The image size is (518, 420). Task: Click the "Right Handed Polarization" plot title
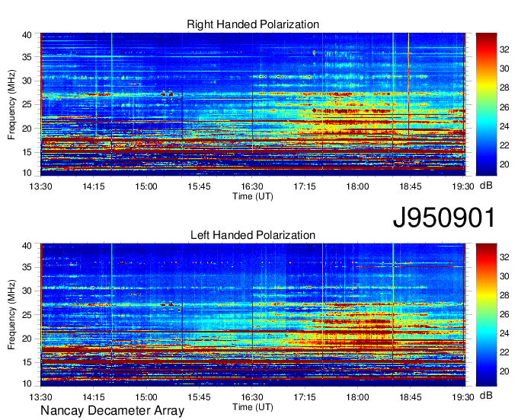click(x=253, y=24)
